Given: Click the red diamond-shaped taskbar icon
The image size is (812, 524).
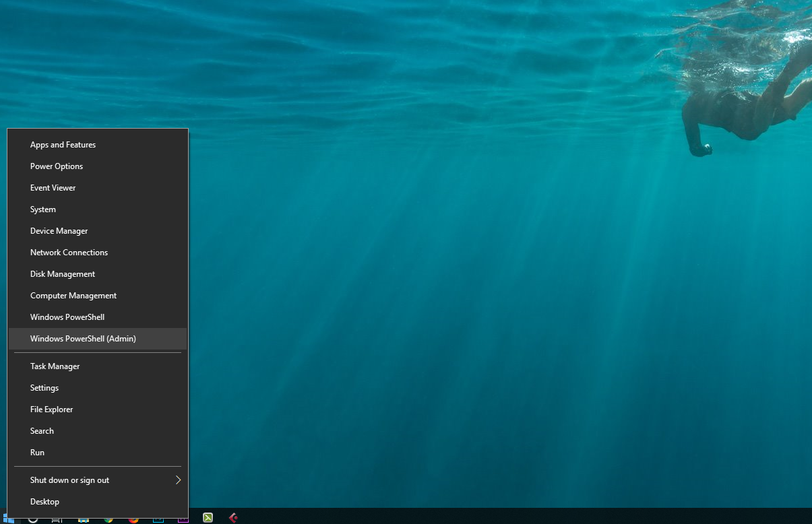Looking at the screenshot, I should point(233,518).
